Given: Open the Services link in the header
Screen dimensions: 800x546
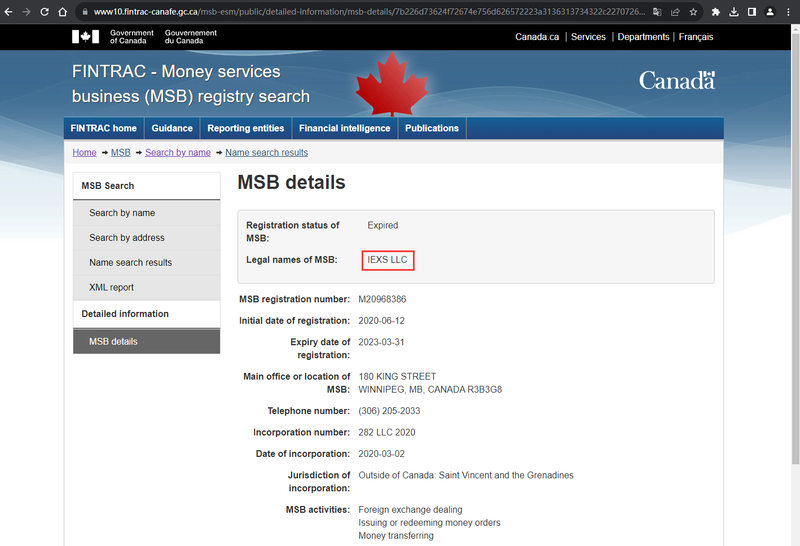Looking at the screenshot, I should tap(588, 37).
